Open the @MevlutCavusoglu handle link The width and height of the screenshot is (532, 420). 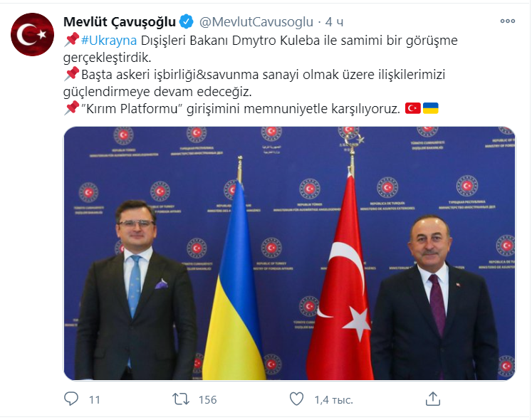coord(256,22)
